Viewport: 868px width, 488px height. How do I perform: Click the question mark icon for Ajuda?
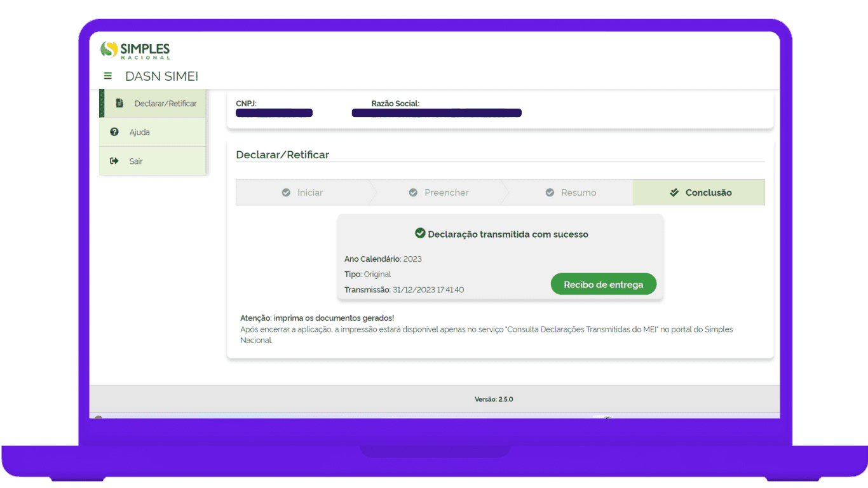pos(114,132)
